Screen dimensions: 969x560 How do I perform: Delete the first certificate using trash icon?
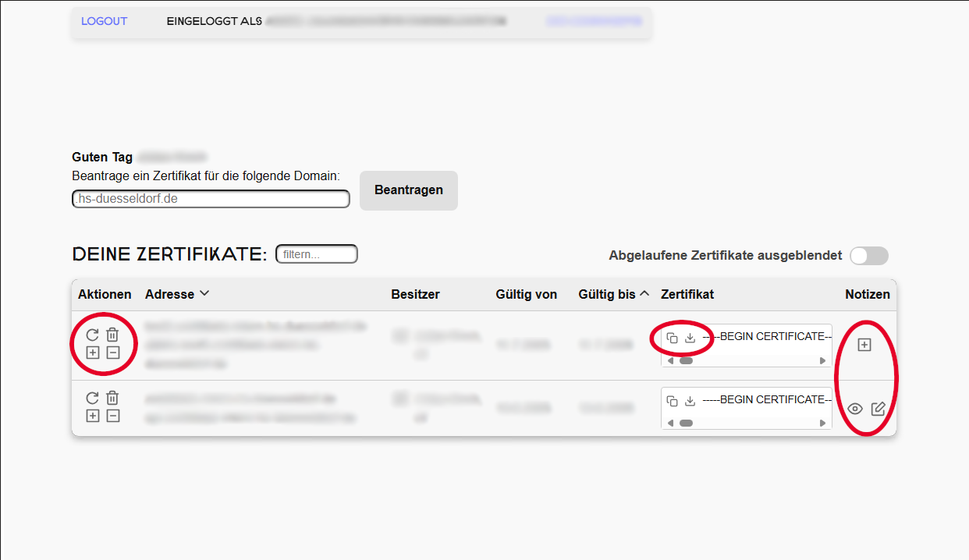click(x=112, y=335)
